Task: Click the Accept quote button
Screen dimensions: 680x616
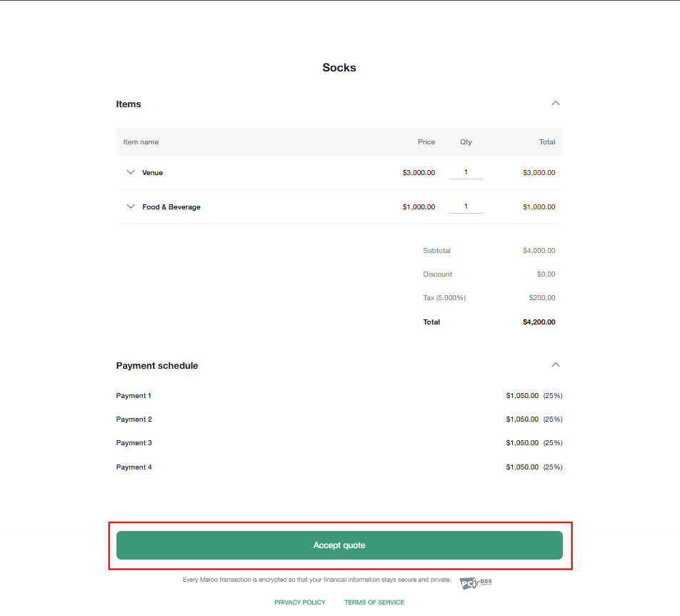Action: pyautogui.click(x=339, y=545)
